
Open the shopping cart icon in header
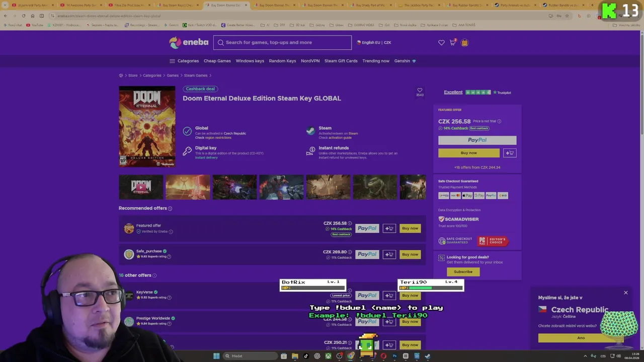[x=452, y=42]
